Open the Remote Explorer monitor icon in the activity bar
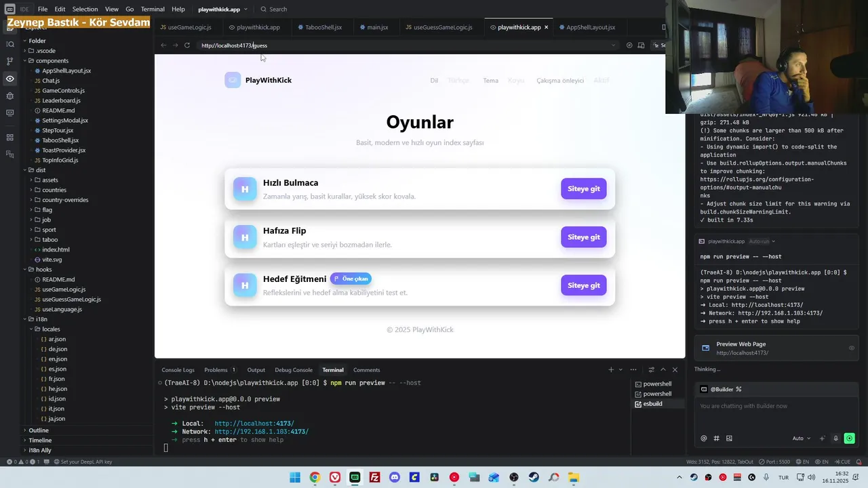Screen dimensions: 868x488 point(9,113)
